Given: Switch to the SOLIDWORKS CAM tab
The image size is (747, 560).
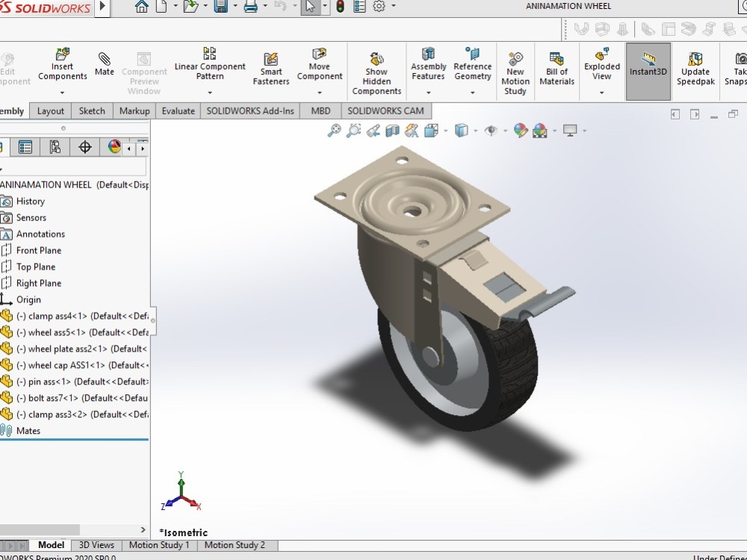Looking at the screenshot, I should [x=385, y=111].
